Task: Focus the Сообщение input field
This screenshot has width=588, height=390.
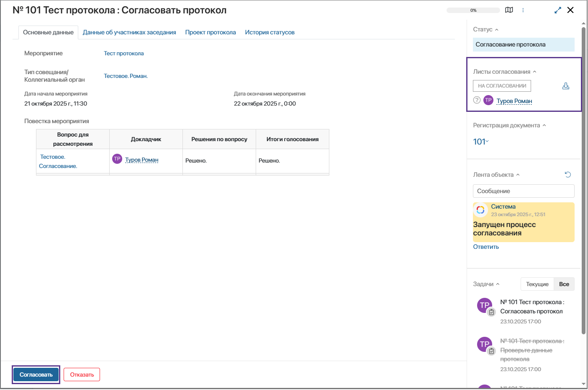Action: click(x=523, y=191)
